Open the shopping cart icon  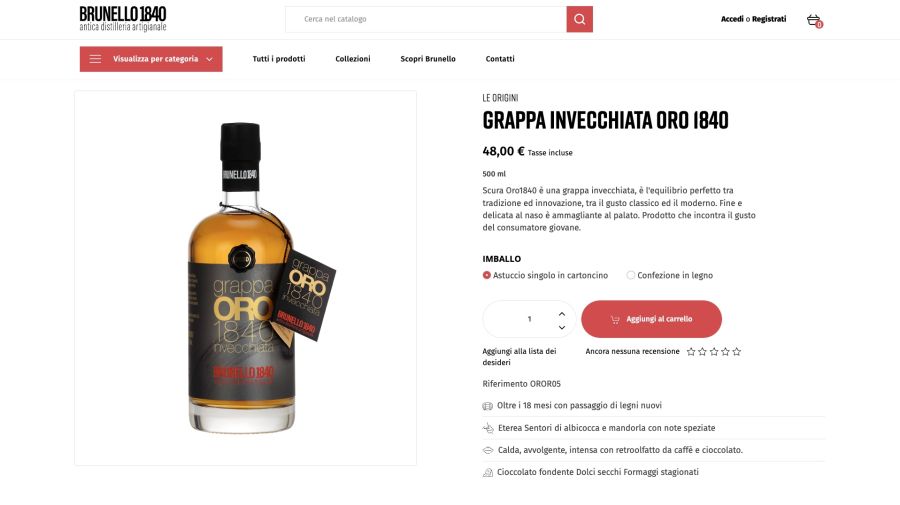point(814,20)
